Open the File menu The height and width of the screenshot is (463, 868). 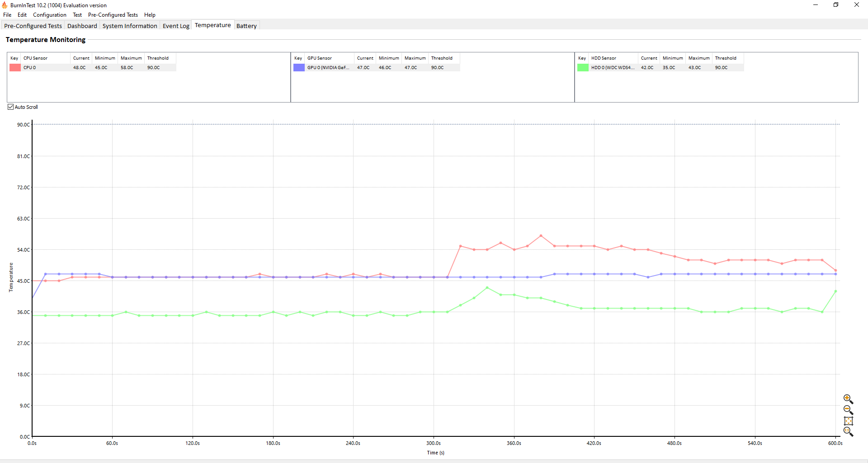[x=7, y=15]
